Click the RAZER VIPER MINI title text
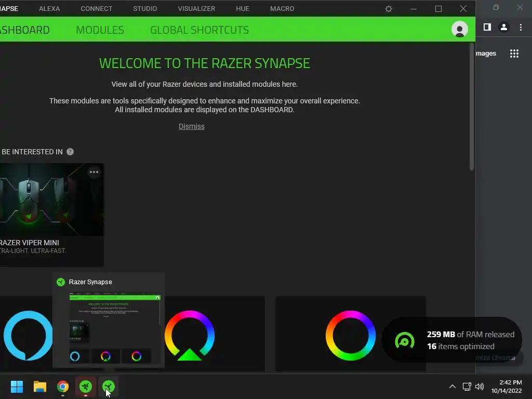532x399 pixels. [x=30, y=243]
